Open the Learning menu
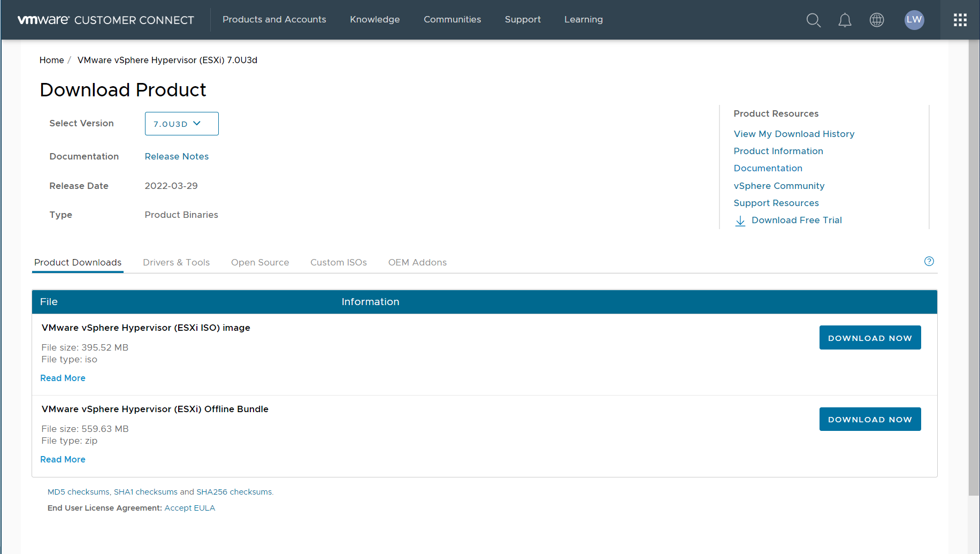The height and width of the screenshot is (554, 980). (583, 19)
